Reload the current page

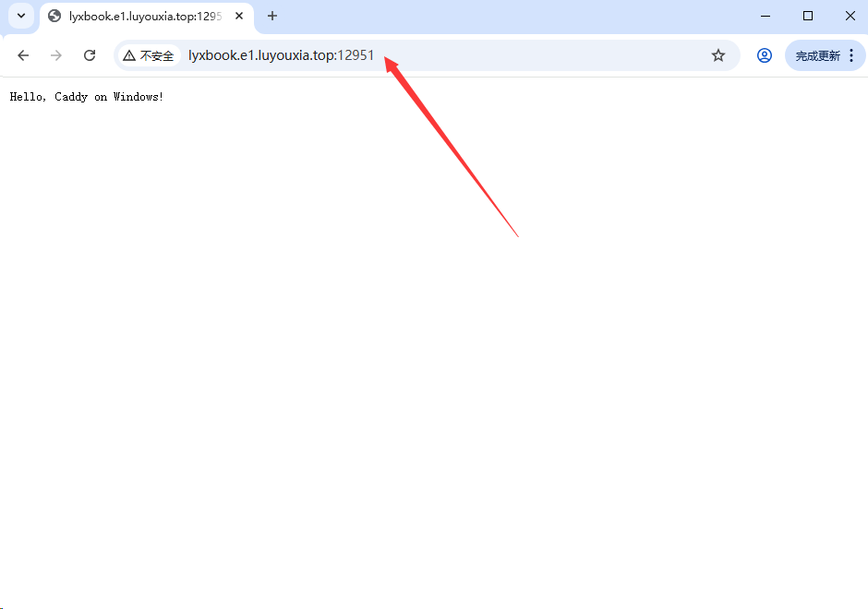(x=89, y=55)
